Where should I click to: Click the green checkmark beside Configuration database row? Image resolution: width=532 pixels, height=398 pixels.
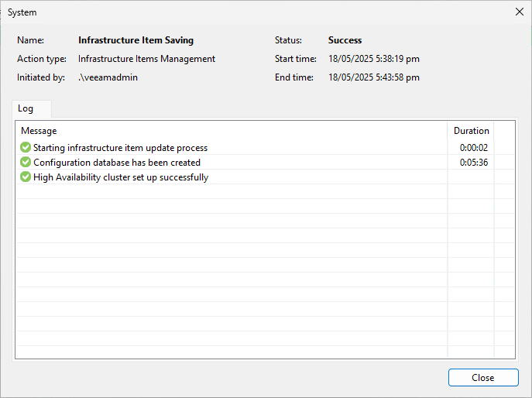click(x=26, y=163)
